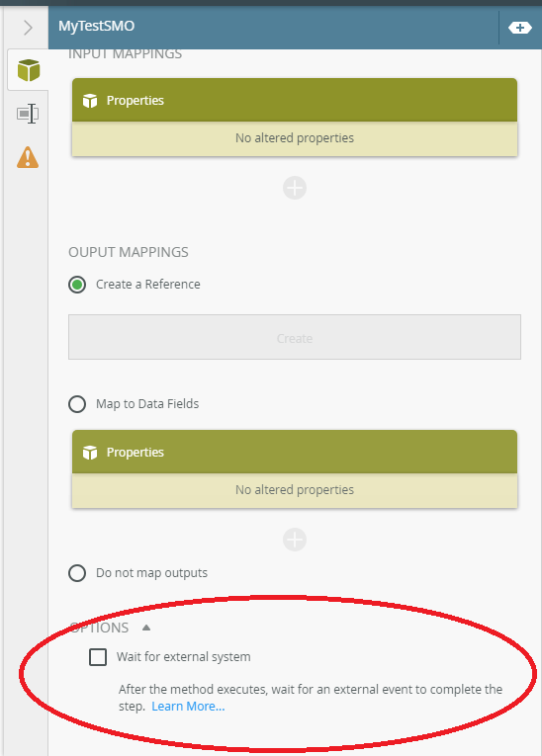Select the Map to Data Fields option
Image resolution: width=542 pixels, height=756 pixels.
(x=77, y=404)
